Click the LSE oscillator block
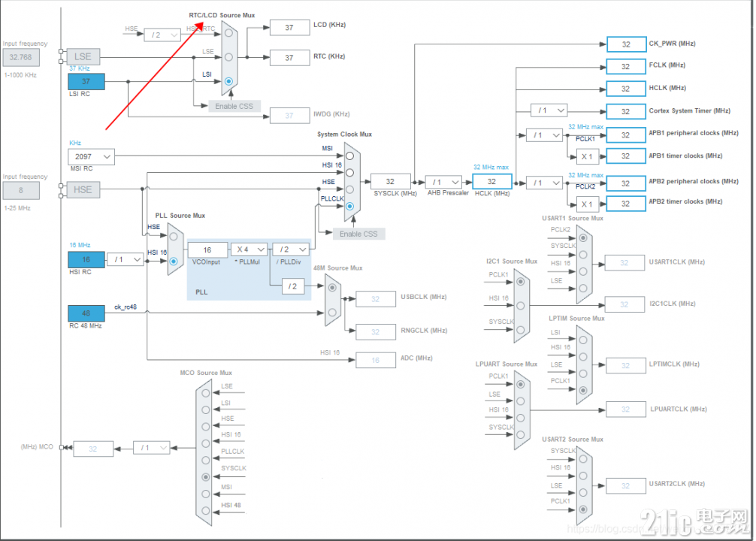 pyautogui.click(x=83, y=56)
